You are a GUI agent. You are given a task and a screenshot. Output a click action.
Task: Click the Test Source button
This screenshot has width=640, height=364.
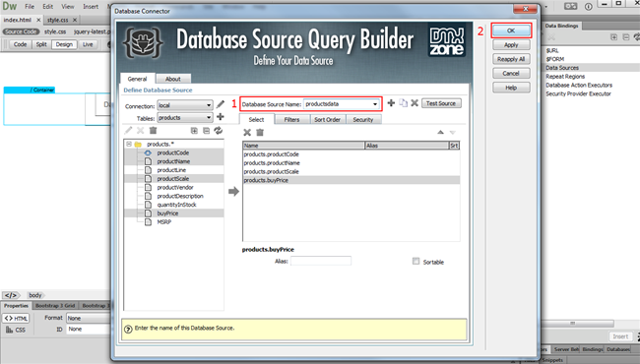pyautogui.click(x=441, y=103)
